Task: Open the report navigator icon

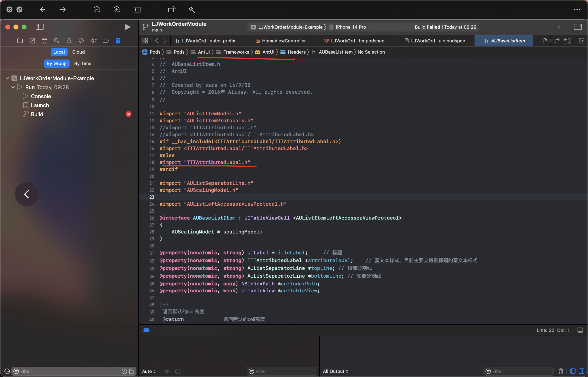Action: [118, 41]
